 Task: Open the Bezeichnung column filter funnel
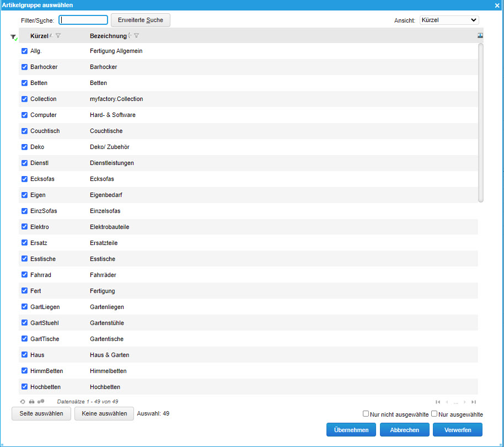coord(136,36)
